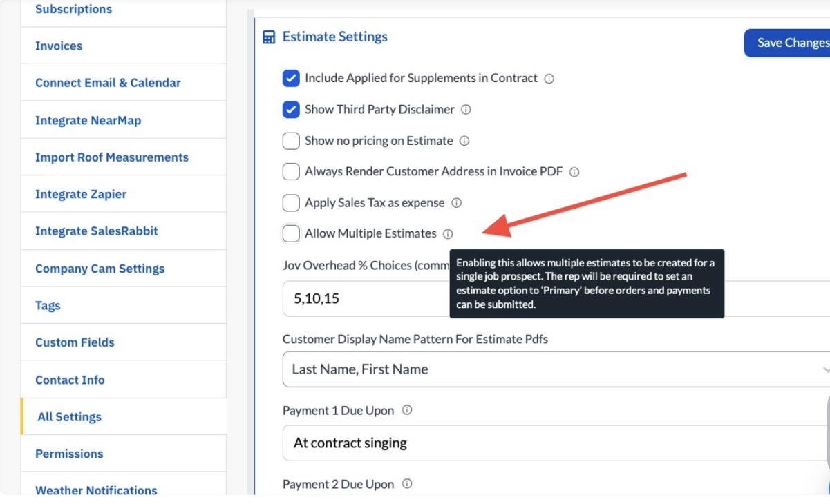
Task: Check Always Render Customer Address in Invoice PDF
Action: 291,172
